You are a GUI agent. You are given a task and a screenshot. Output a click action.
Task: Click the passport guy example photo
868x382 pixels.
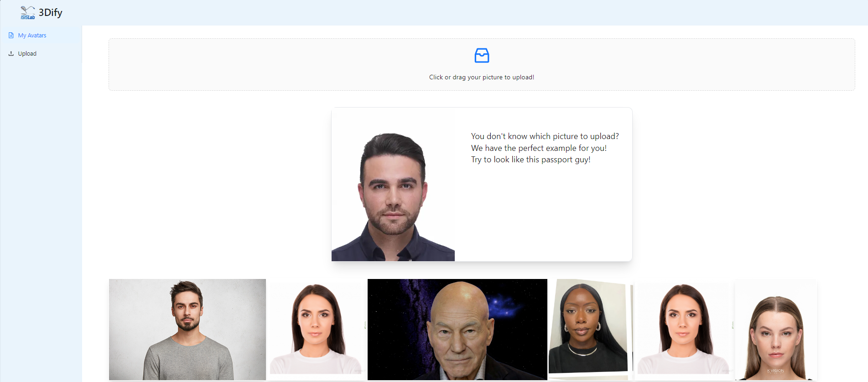393,185
